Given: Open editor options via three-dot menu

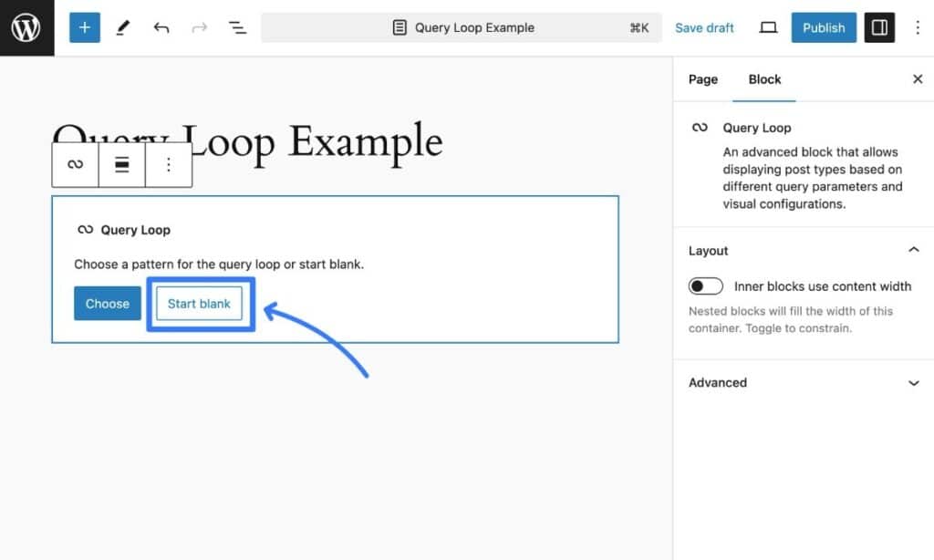Looking at the screenshot, I should tap(918, 27).
